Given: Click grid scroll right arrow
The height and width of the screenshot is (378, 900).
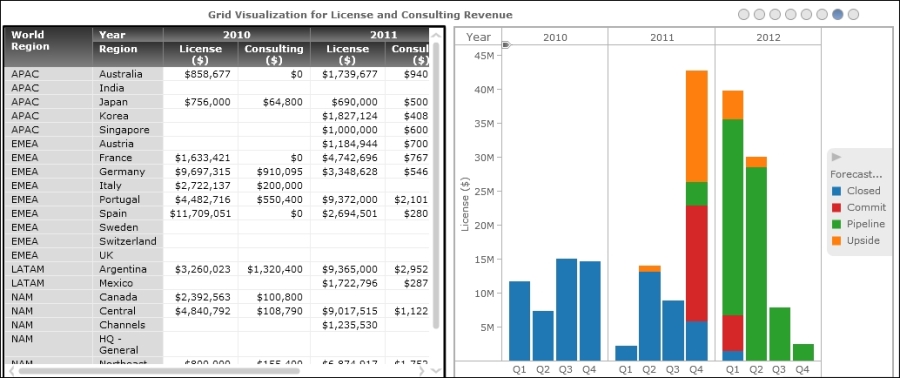Looking at the screenshot, I should tap(422, 371).
